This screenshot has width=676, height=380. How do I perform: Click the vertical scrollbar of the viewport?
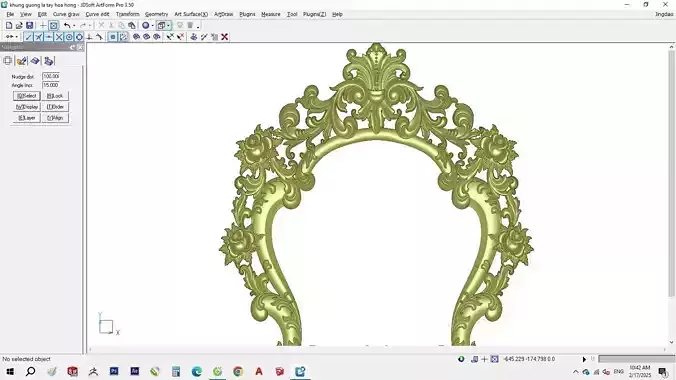pyautogui.click(x=671, y=173)
